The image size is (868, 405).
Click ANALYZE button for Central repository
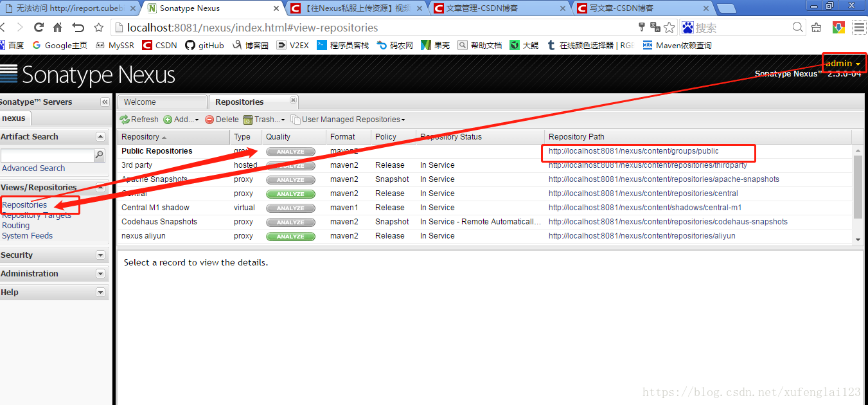(x=290, y=194)
